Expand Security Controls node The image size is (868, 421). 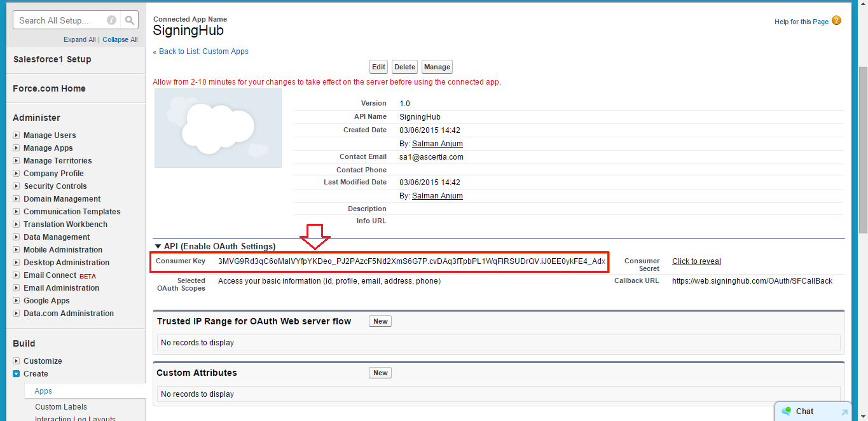point(17,186)
